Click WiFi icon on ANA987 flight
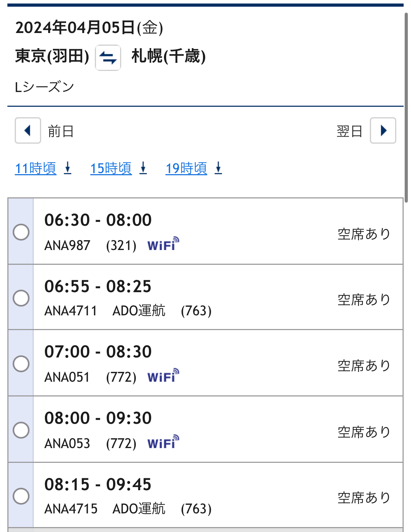 coord(163,244)
